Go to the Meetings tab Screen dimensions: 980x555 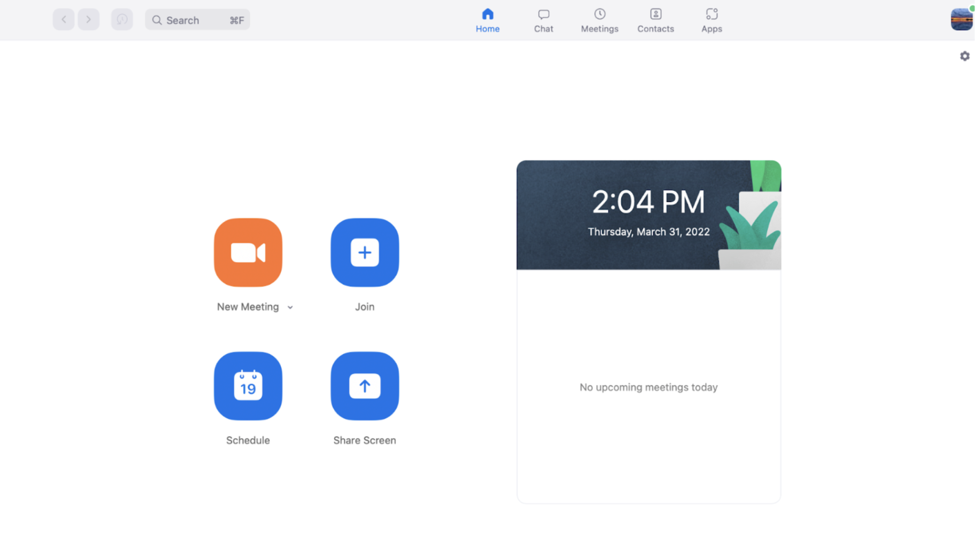[599, 20]
